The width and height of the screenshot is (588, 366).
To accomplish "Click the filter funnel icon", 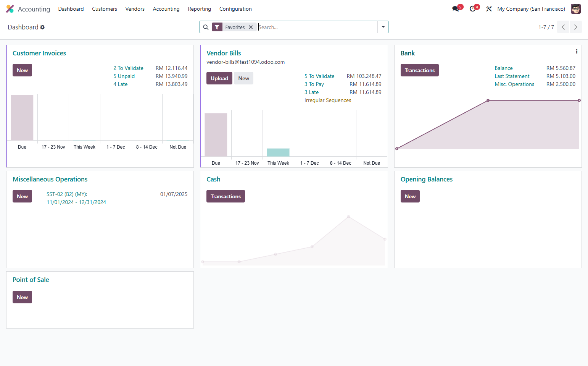I will click(x=217, y=27).
